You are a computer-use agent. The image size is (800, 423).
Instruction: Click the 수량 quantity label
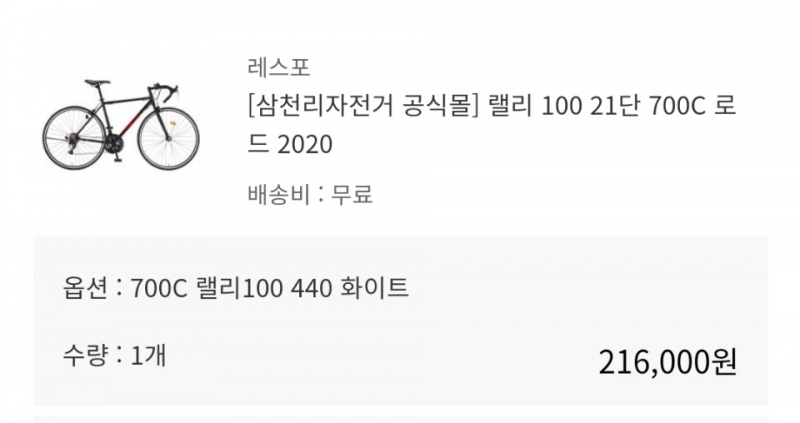pos(84,354)
